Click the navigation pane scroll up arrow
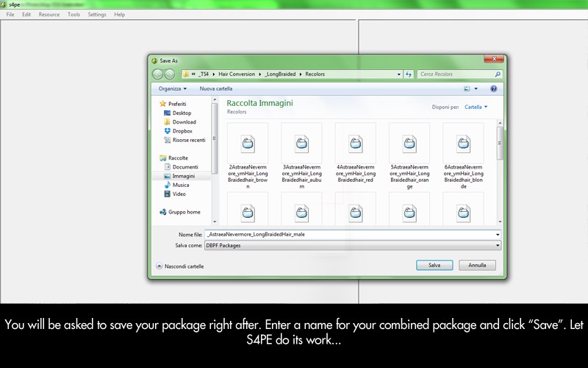 (x=215, y=100)
